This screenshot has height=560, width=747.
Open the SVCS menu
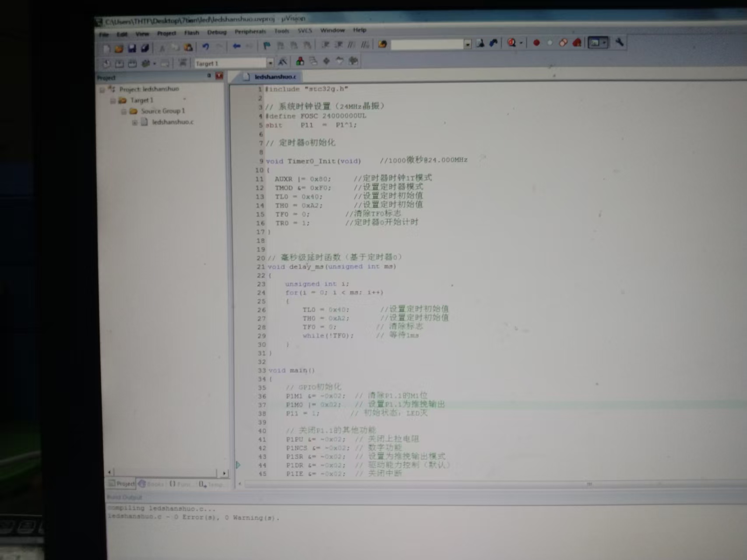(x=305, y=31)
